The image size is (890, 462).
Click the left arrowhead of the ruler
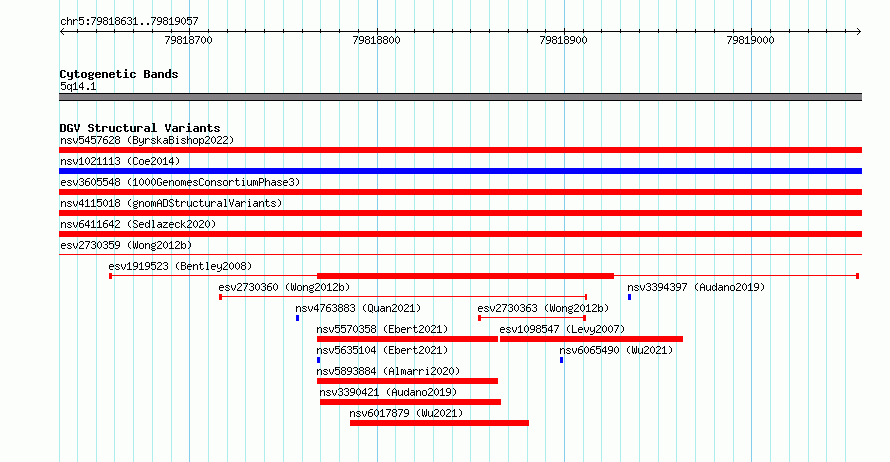(62, 32)
